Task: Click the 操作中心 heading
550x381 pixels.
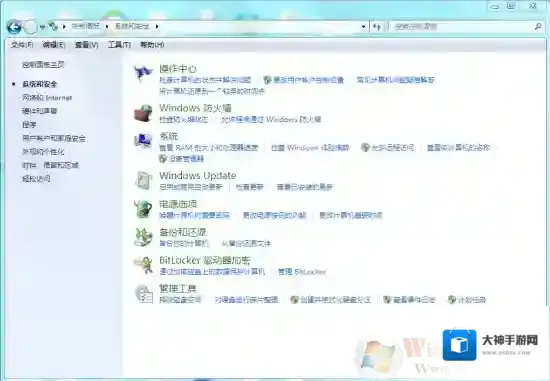Action: (178, 68)
